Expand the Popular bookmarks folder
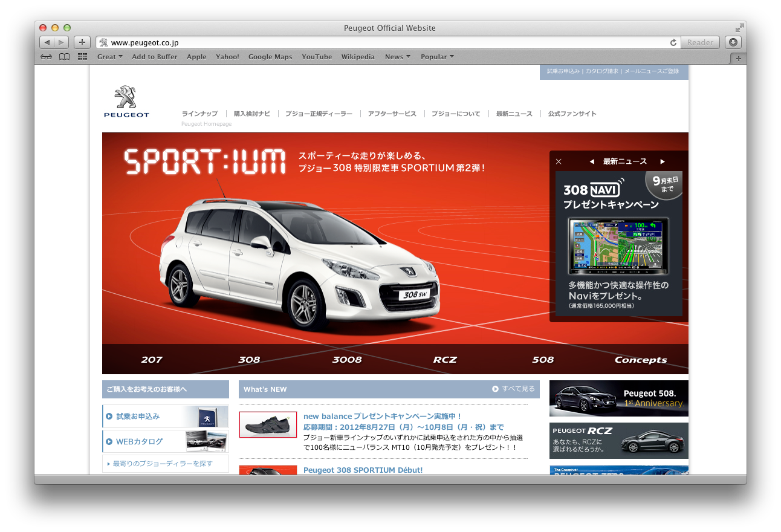The image size is (781, 532). 437,57
